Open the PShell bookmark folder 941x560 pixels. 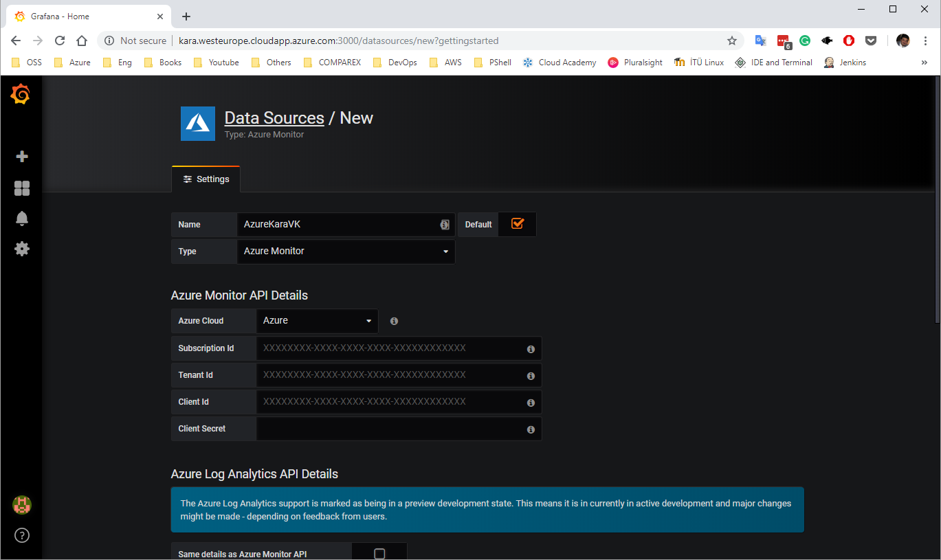pyautogui.click(x=493, y=63)
